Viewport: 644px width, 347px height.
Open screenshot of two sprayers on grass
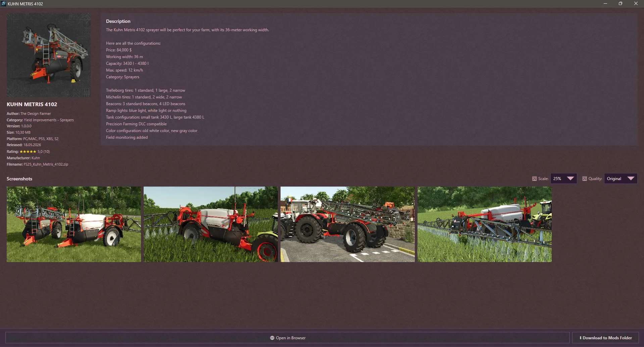74,224
